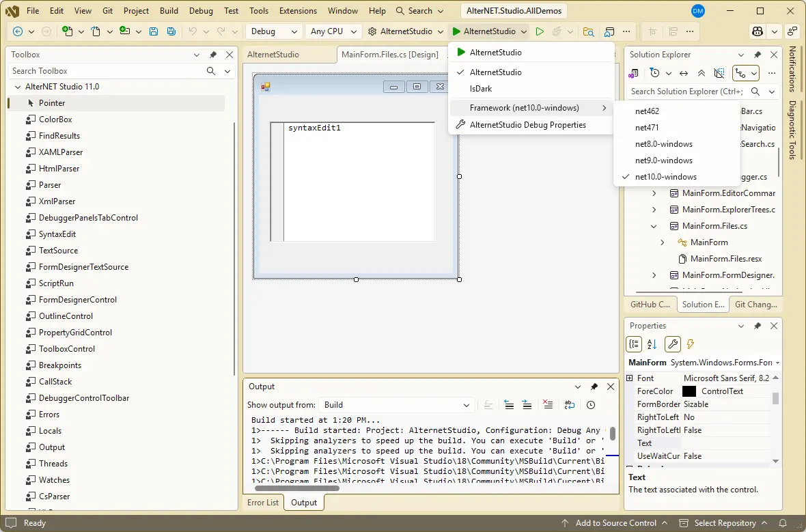Screen dimensions: 806x532
Task: Click the green AlternetStudio Start button
Action: coord(484,31)
